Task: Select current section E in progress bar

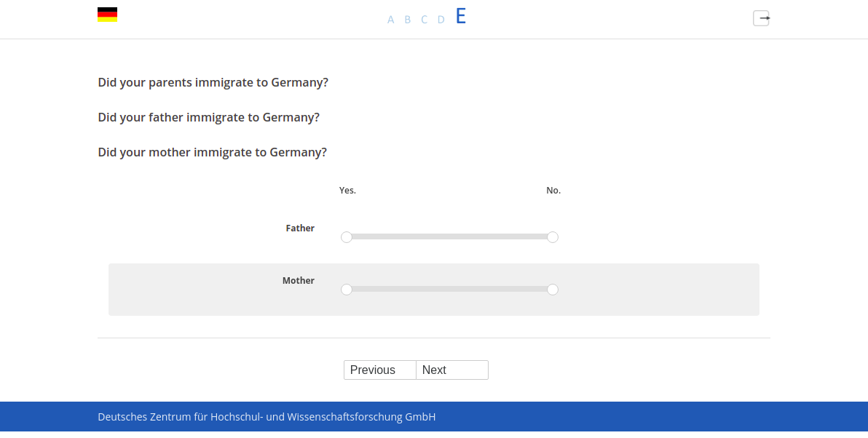Action: click(461, 17)
